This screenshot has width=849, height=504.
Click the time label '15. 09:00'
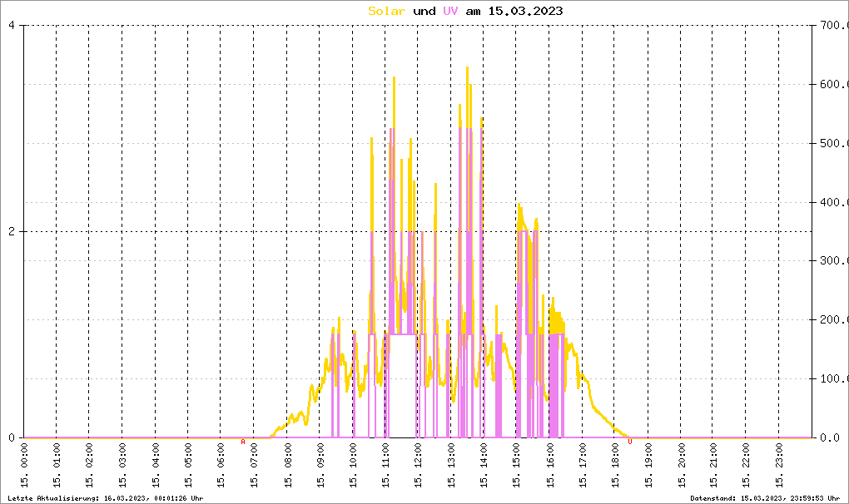click(320, 465)
